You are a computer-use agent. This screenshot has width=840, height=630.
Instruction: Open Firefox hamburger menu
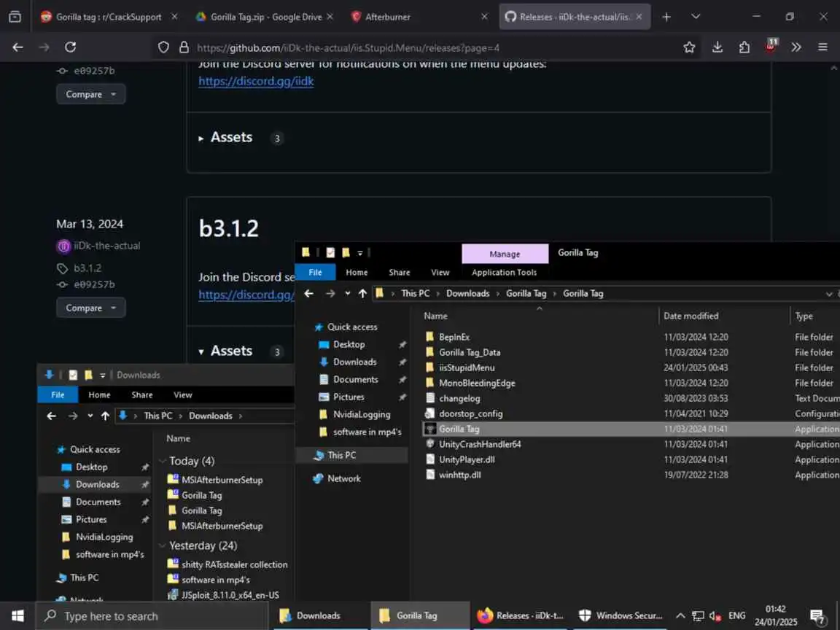point(822,47)
